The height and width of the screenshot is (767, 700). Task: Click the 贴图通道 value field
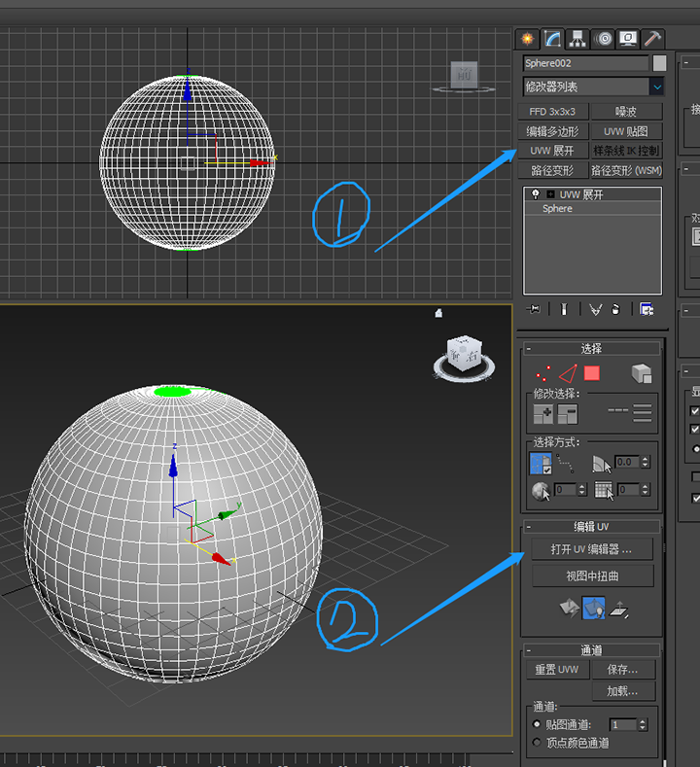[623, 725]
